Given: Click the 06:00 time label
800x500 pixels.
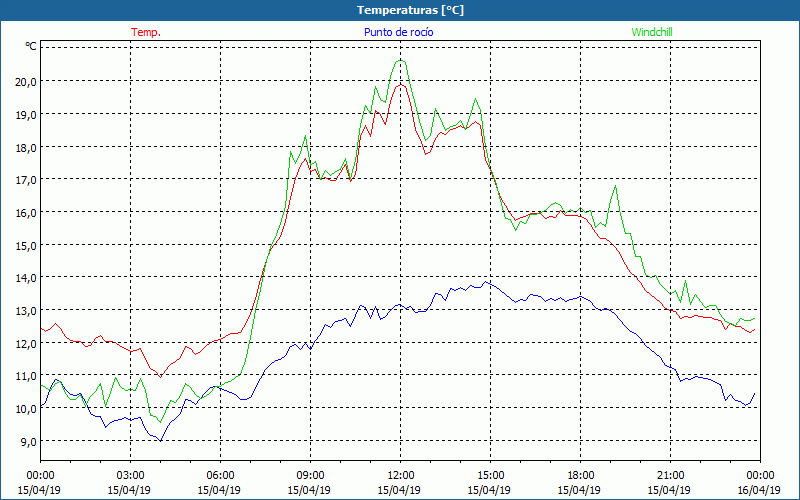Looking at the screenshot, I should pos(220,475).
